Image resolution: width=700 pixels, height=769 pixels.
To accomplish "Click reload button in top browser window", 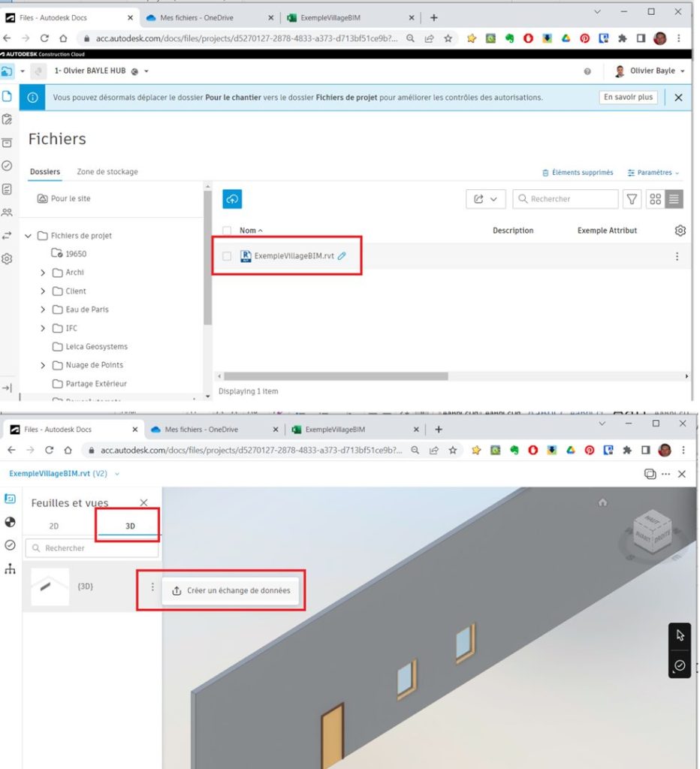I will tap(44, 38).
